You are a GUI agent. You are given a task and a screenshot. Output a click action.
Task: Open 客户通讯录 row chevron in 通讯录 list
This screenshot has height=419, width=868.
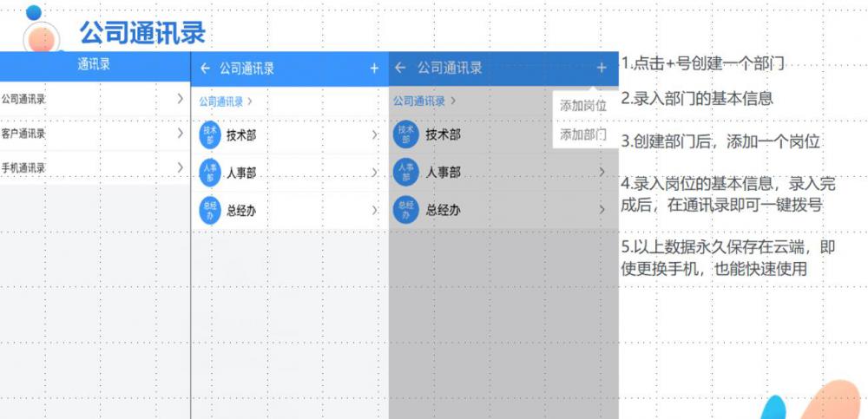coord(180,134)
